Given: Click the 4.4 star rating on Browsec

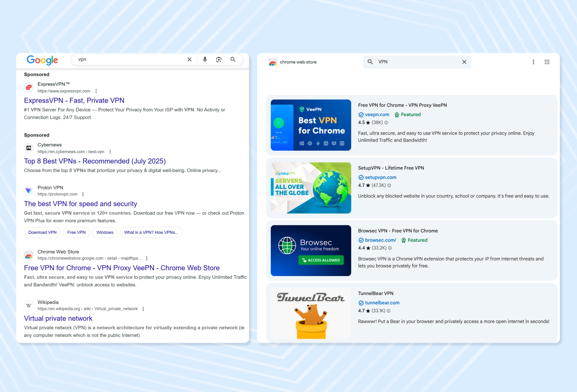Looking at the screenshot, I should (x=364, y=248).
